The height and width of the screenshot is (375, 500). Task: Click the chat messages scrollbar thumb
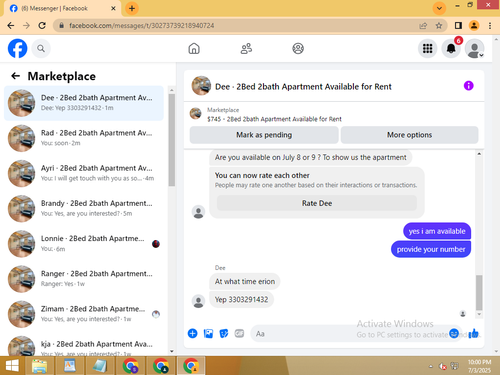pos(479,293)
